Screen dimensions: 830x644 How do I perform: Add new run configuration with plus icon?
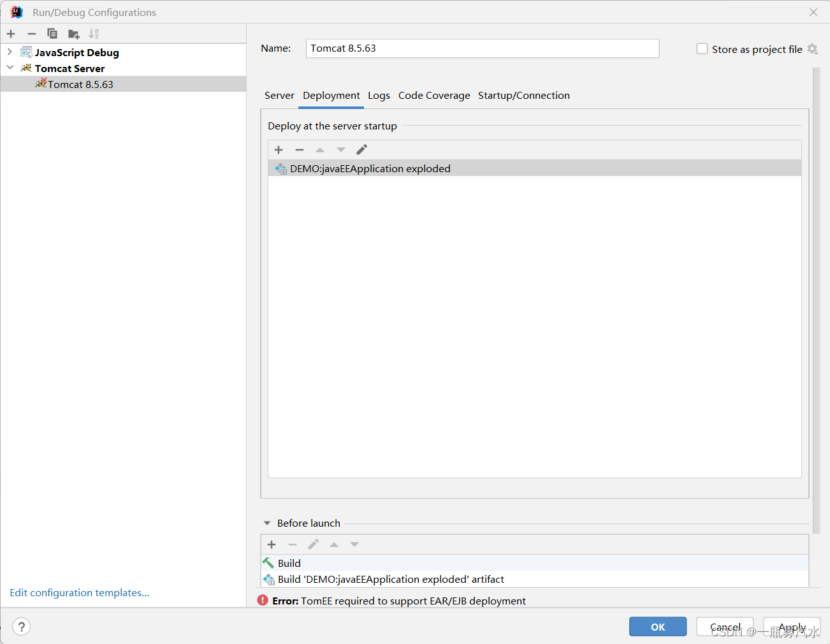click(11, 34)
